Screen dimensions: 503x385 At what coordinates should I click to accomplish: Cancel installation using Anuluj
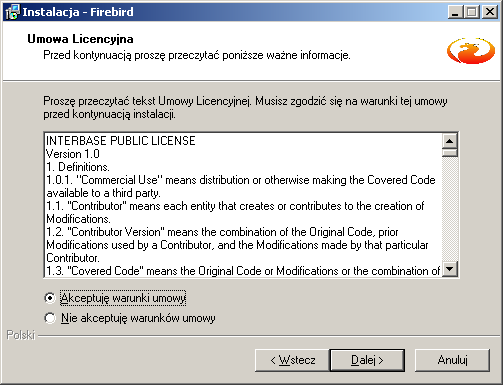[452, 360]
